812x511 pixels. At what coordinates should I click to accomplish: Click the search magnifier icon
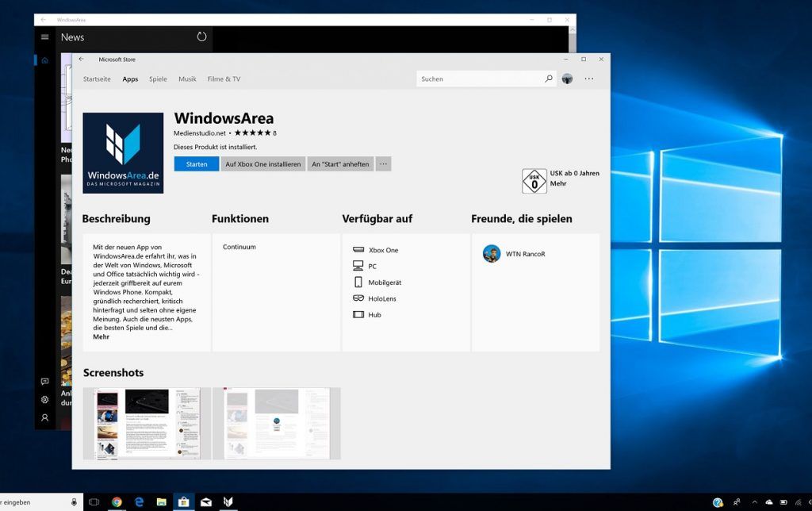[x=549, y=79]
